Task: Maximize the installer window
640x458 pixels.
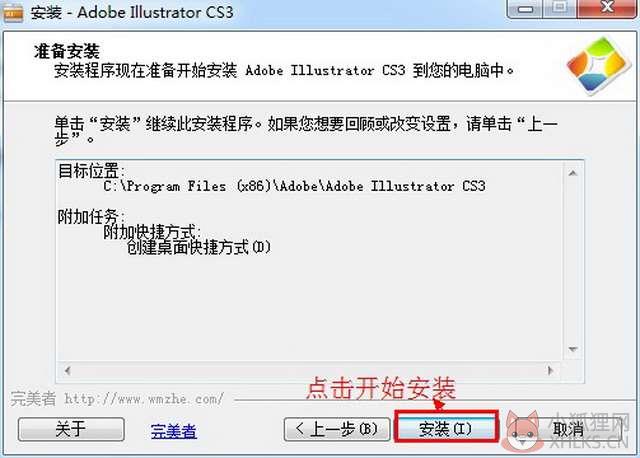Action: 560,9
